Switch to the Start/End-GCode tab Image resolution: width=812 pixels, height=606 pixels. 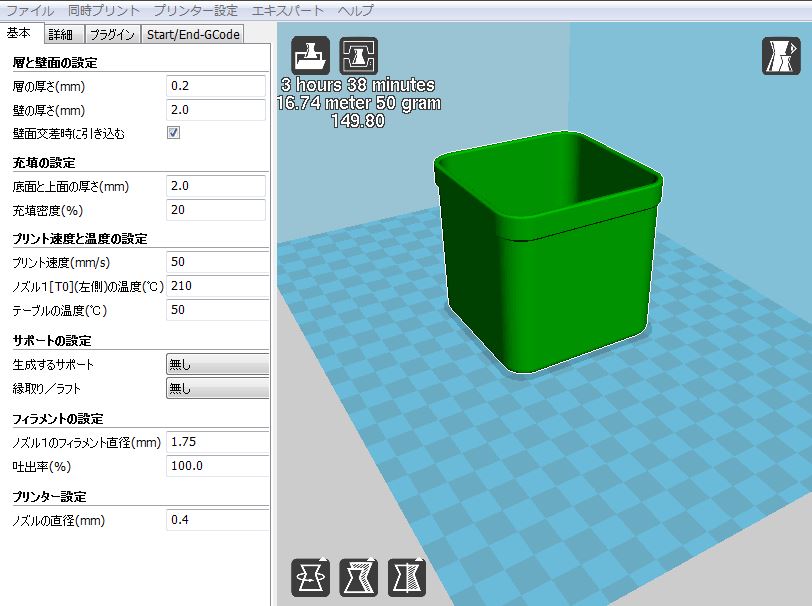tap(193, 34)
